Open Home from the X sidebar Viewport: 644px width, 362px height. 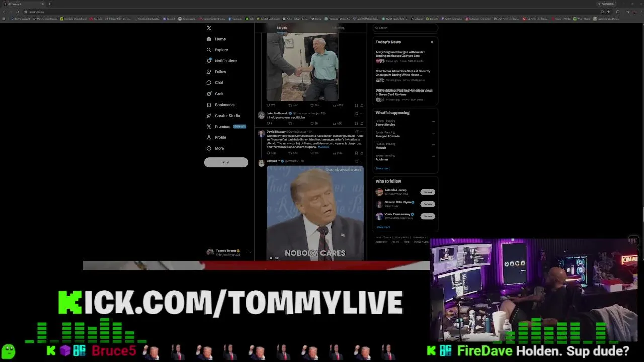tap(216, 39)
